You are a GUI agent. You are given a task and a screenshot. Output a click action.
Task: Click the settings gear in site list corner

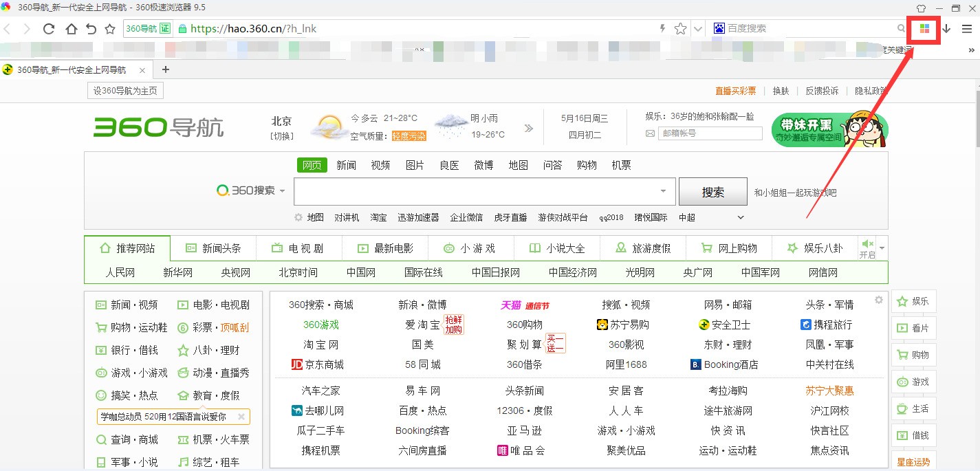(878, 300)
